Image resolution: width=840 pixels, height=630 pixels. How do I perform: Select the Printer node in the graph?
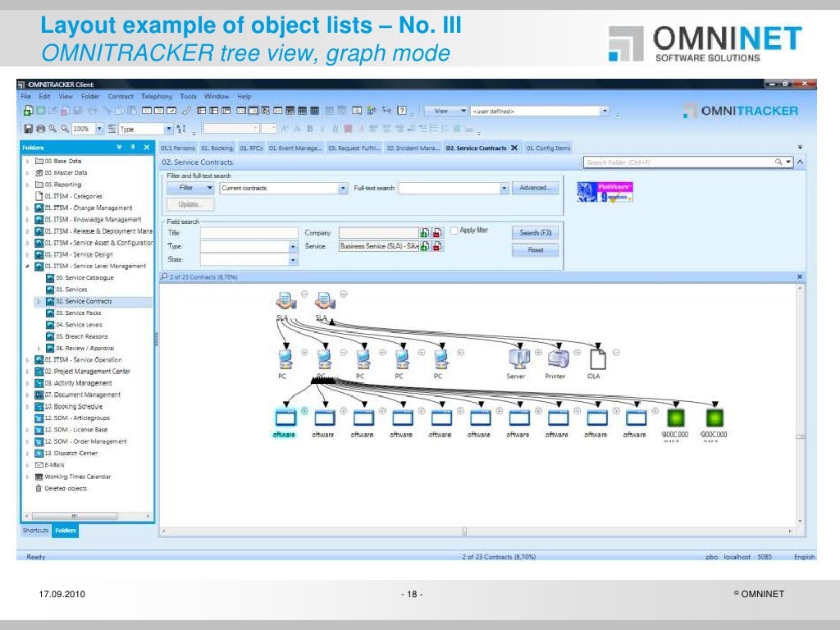pos(558,359)
